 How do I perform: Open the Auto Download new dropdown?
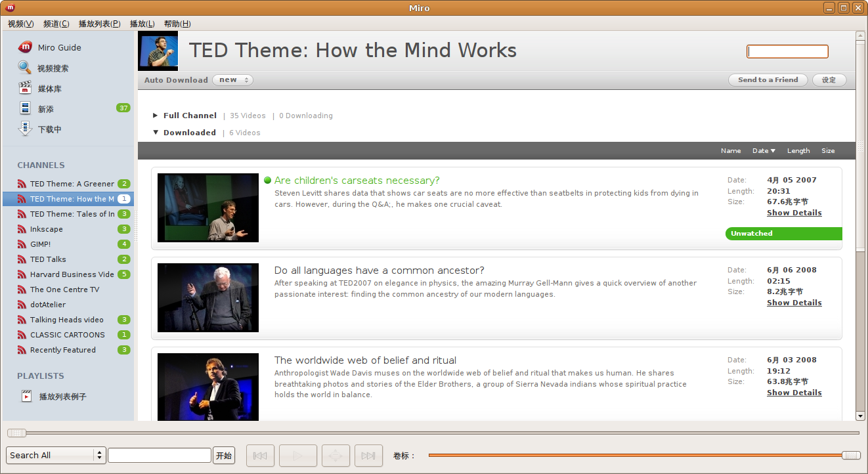tap(232, 80)
